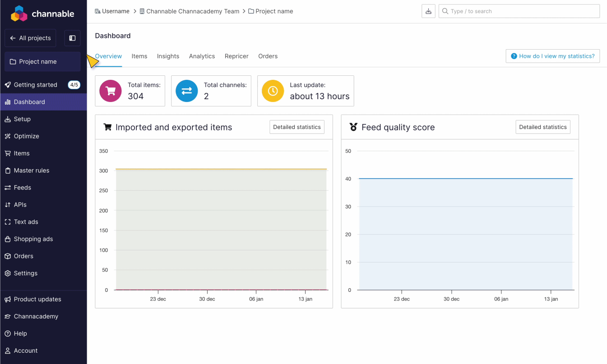Click the Getting started rocket icon
This screenshot has width=607, height=364.
click(8, 85)
